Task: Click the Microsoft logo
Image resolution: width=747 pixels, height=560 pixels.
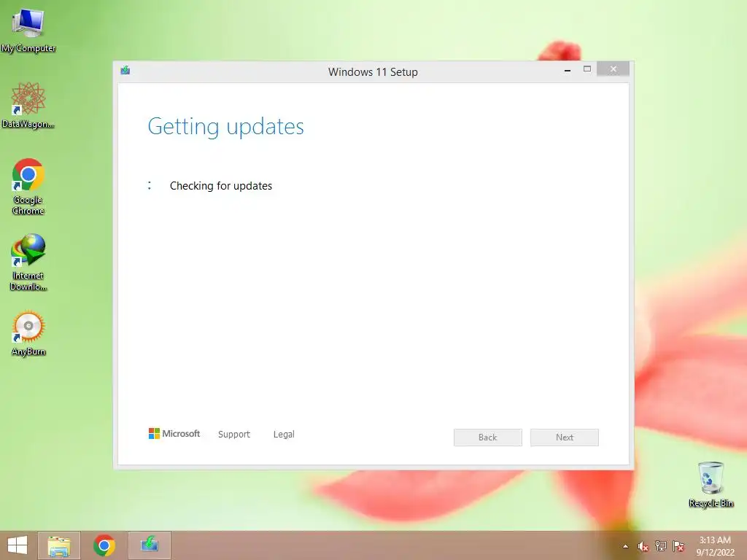Action: [174, 433]
